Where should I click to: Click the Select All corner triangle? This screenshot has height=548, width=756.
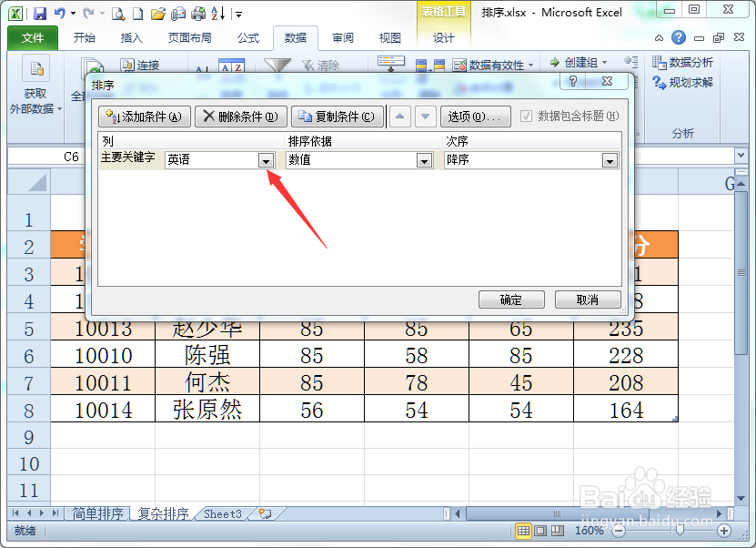pos(29,181)
